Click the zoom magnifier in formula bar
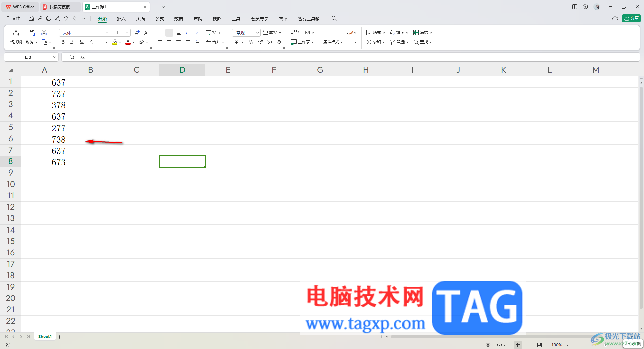Screen dimensions: 644x349 (x=72, y=57)
